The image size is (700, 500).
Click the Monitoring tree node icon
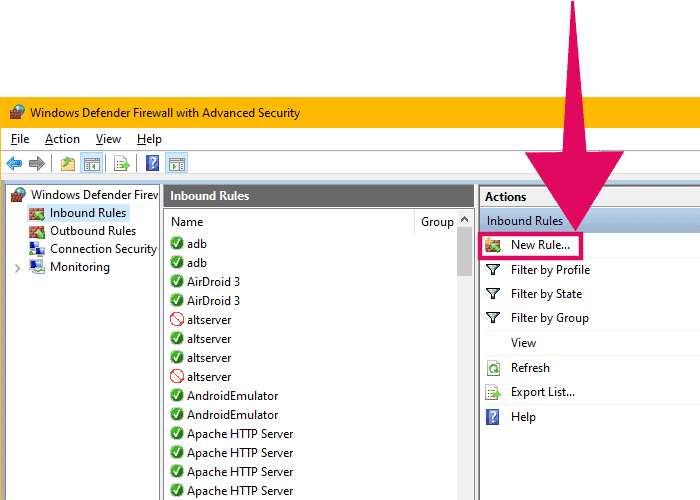coord(37,267)
